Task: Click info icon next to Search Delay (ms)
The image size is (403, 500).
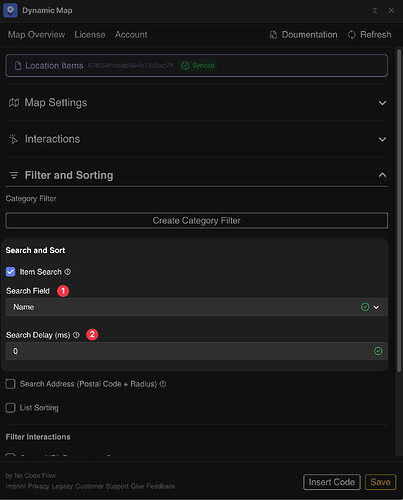Action: (x=76, y=335)
